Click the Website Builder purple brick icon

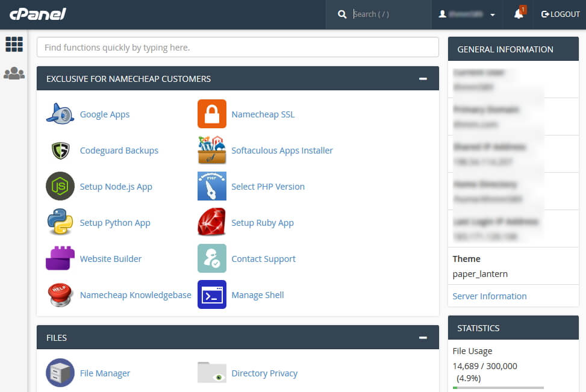[x=60, y=258]
